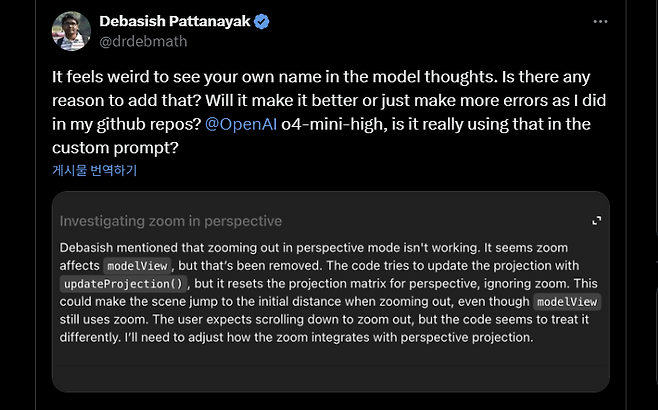This screenshot has width=658, height=410.
Task: Open the three-dot more options menu
Action: click(599, 20)
